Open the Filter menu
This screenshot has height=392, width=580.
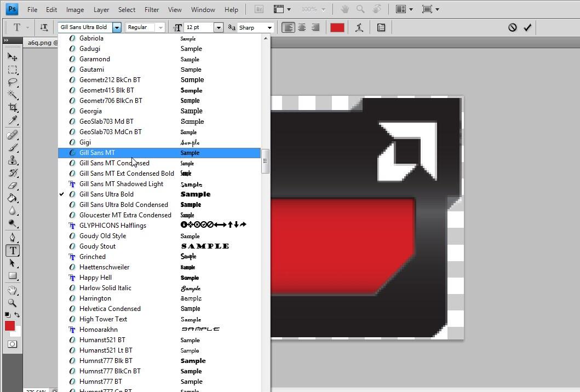pyautogui.click(x=152, y=9)
